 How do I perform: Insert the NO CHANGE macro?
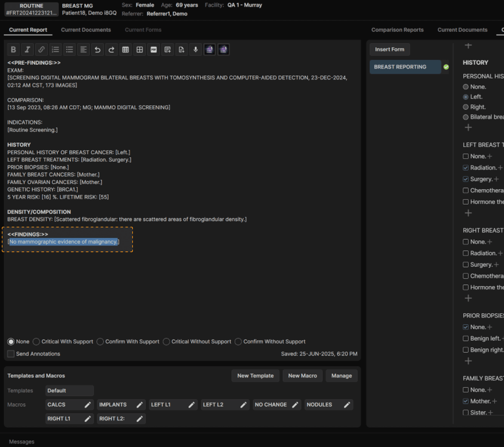[x=271, y=405]
